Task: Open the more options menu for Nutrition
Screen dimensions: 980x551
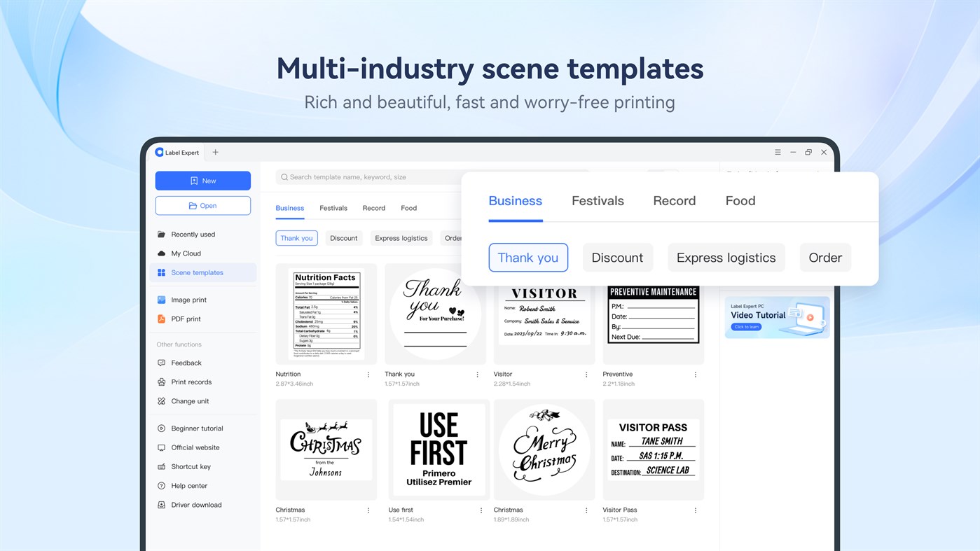Action: tap(368, 375)
